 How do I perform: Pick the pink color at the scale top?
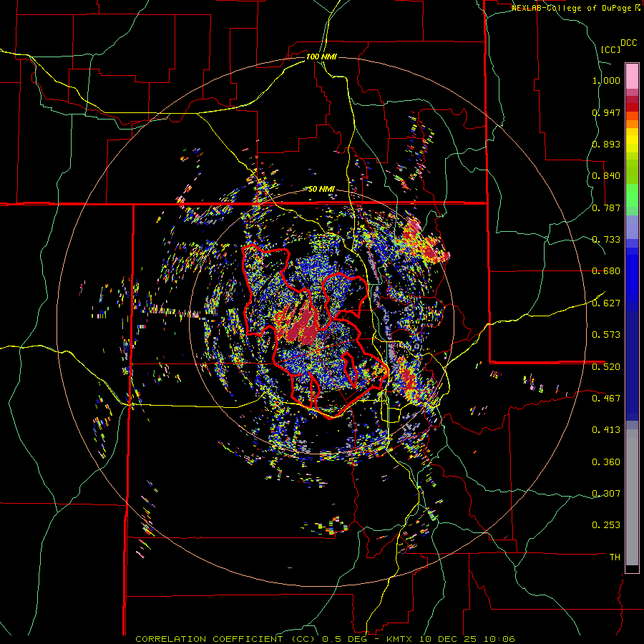point(632,76)
